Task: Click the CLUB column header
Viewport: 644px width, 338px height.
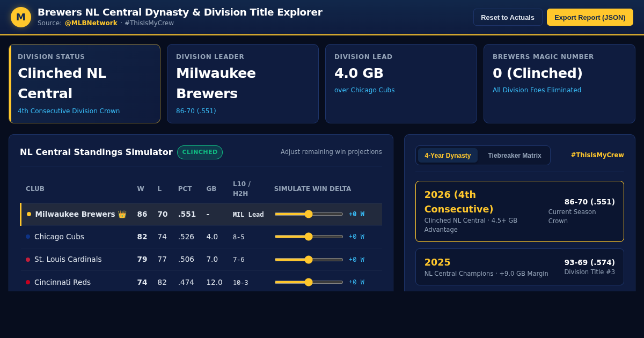Action: (x=35, y=189)
